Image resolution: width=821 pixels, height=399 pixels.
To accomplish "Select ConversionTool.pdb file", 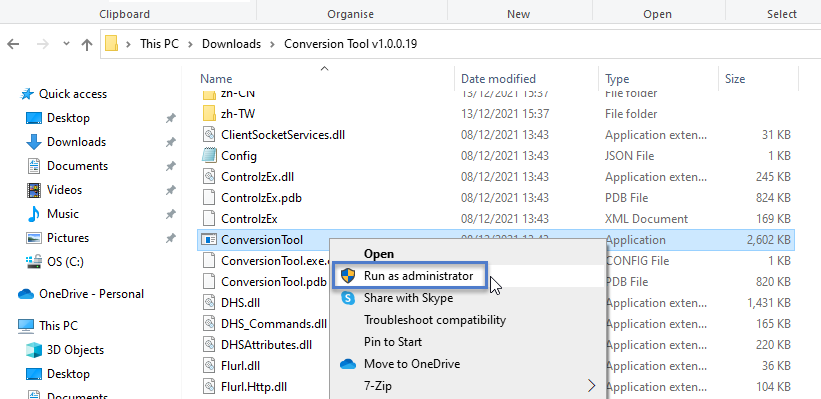I will 274,282.
